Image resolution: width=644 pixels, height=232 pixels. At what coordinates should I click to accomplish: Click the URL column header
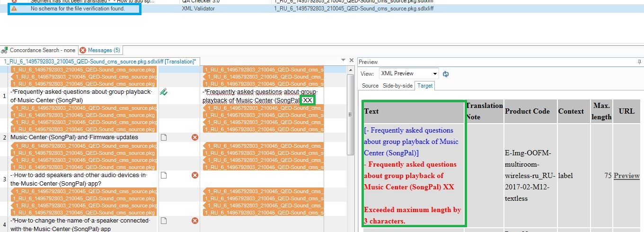pyautogui.click(x=626, y=111)
